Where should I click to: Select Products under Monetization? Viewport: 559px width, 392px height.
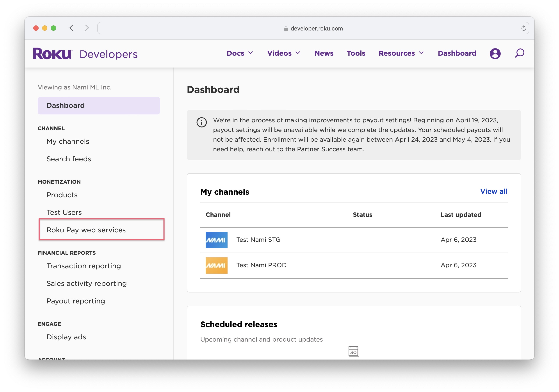(62, 195)
